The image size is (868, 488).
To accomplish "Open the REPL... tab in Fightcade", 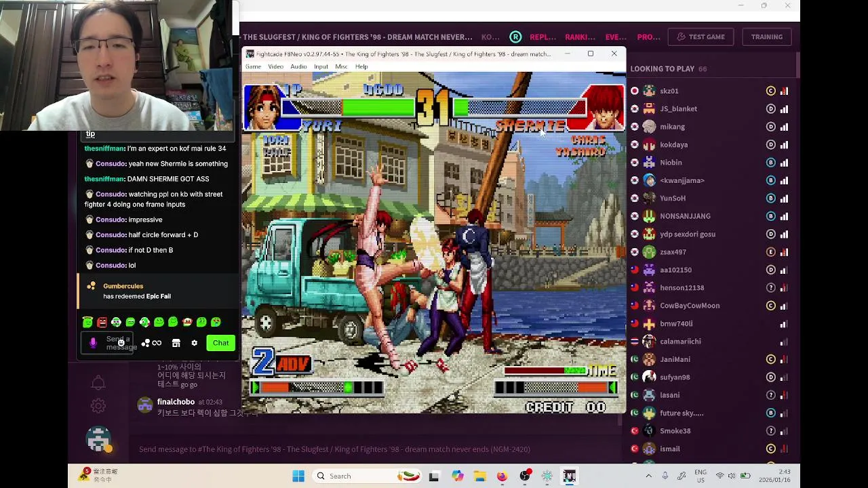I will pos(542,37).
